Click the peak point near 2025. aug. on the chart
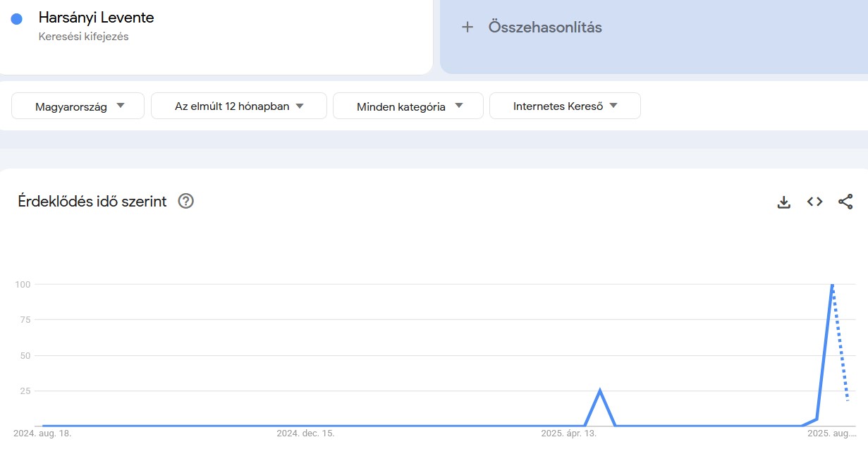Viewport: 868px width, 461px height. [x=832, y=284]
